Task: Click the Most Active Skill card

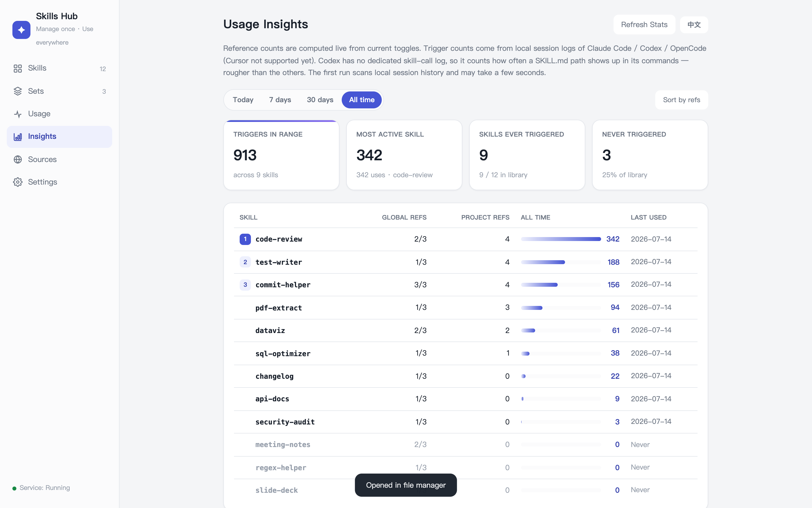Action: click(404, 155)
